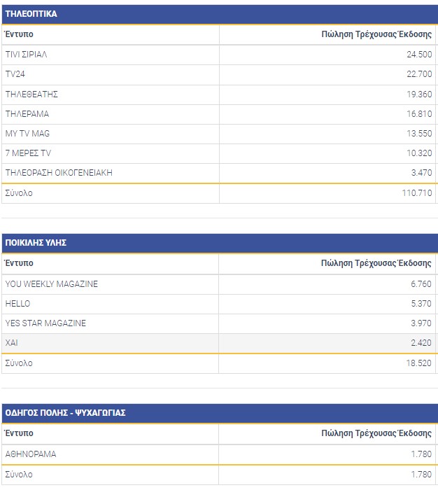Screen dimensions: 438x504
Task: Click the Έντυπο column header under ΤΗΛΕΟΠΤΙΚΑ
Action: [19, 34]
